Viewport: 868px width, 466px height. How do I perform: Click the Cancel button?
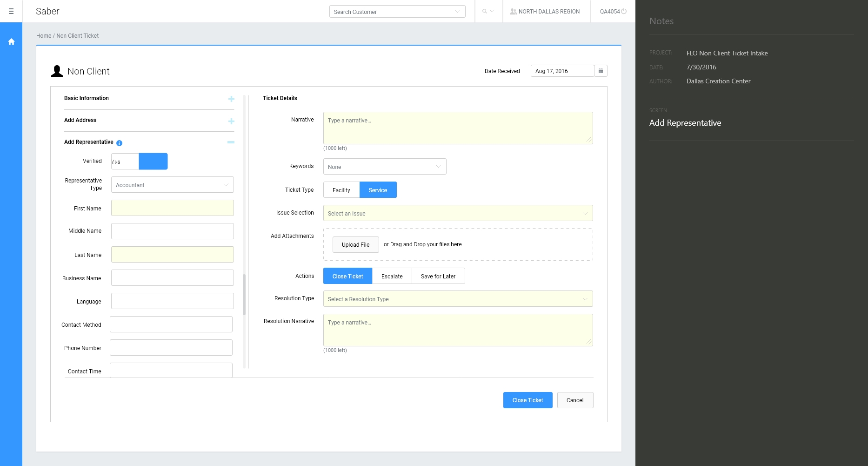click(575, 400)
